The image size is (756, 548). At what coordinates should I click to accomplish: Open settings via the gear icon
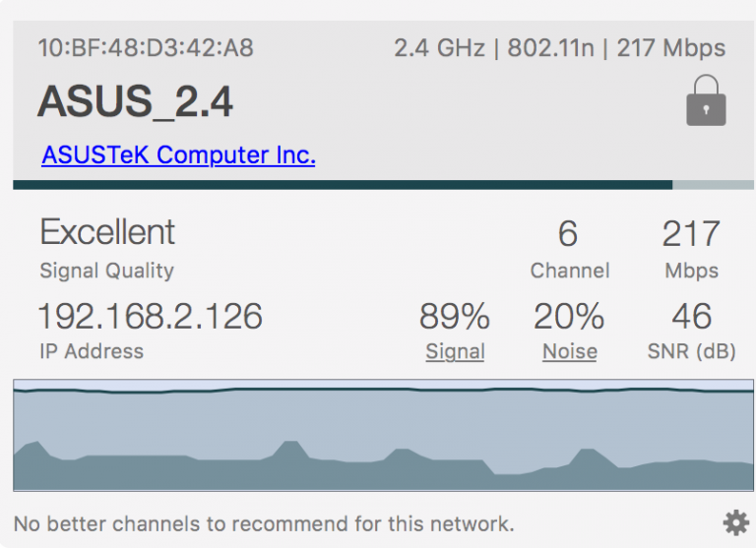[734, 522]
